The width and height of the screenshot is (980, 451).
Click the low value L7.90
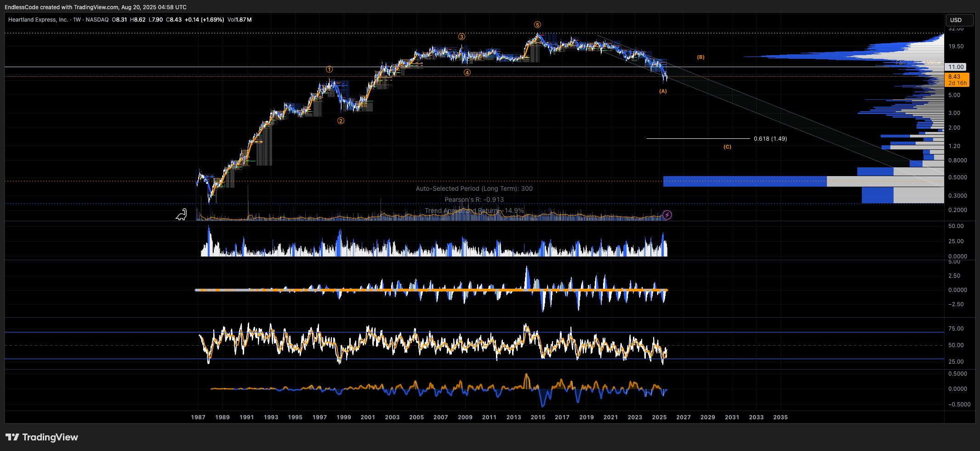155,20
